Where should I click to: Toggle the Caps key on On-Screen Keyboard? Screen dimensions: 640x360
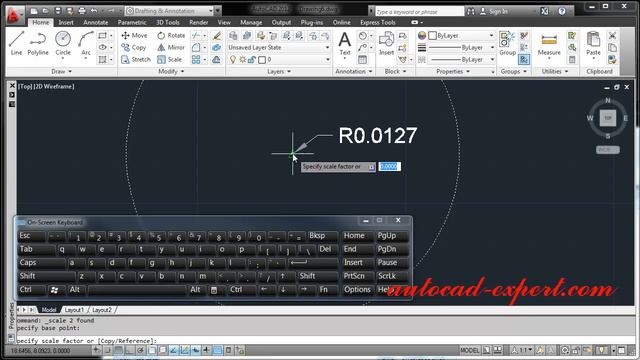tap(41, 262)
